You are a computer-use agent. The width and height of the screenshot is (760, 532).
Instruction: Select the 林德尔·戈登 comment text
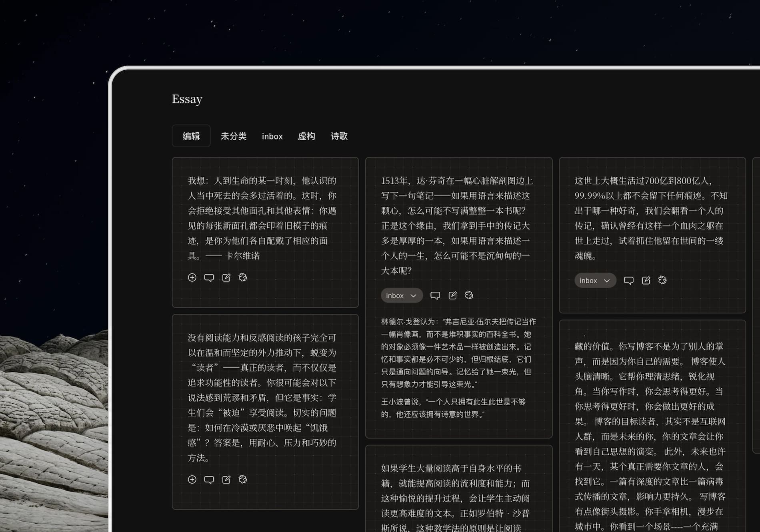coord(458,353)
